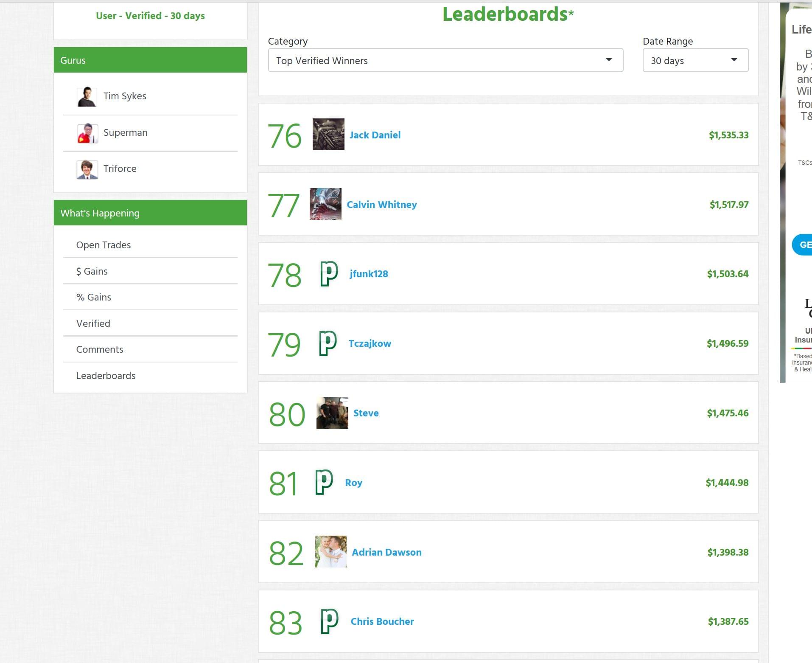812x663 pixels.
Task: Click the blue button in the ad
Action: [802, 244]
